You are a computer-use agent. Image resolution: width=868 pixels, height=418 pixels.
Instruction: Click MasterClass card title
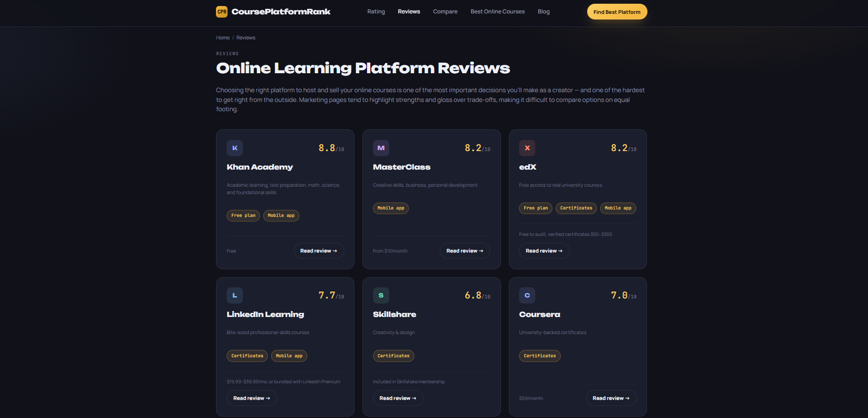(402, 167)
